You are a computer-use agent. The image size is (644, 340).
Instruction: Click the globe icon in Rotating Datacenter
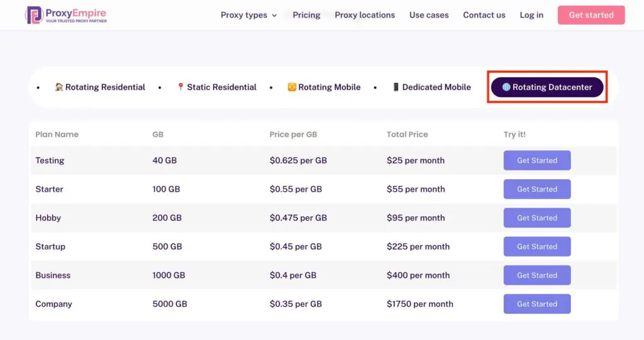(506, 87)
